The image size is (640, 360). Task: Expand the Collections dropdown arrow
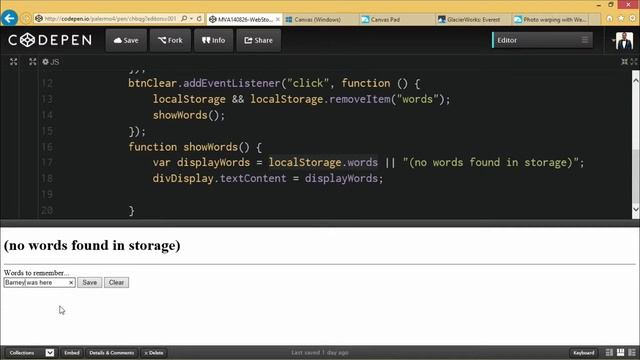[x=50, y=353]
